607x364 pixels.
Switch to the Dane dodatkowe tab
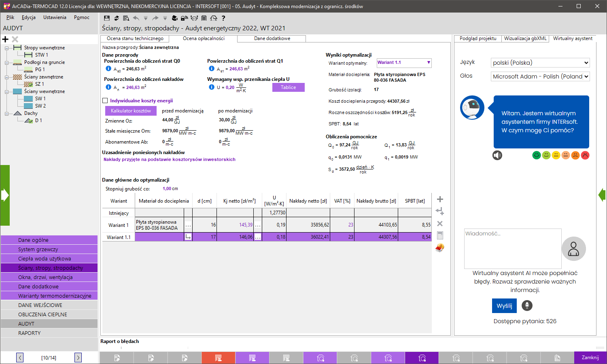(x=272, y=38)
